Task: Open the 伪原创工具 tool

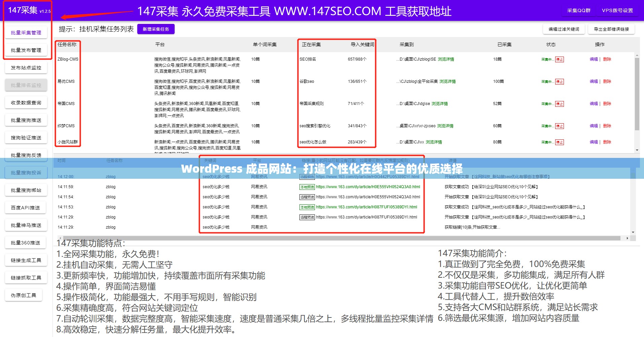Action: (x=24, y=295)
